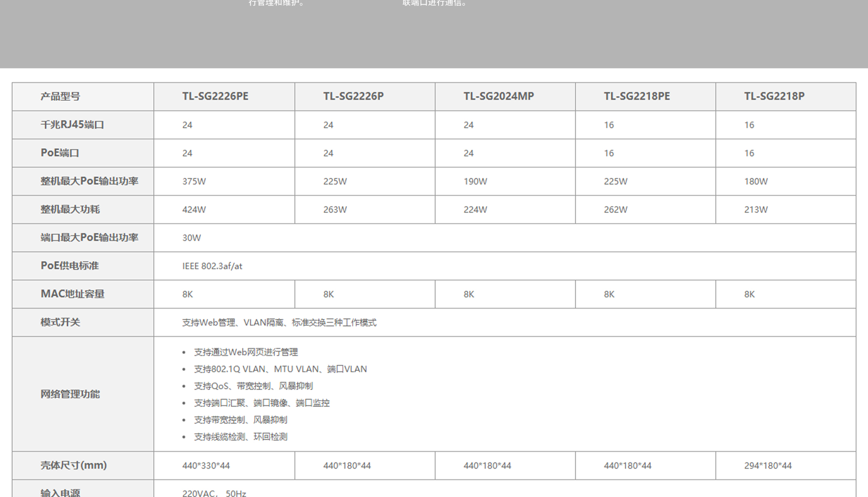The height and width of the screenshot is (497, 868).
Task: Click the 190W PoE output value
Action: (x=475, y=182)
